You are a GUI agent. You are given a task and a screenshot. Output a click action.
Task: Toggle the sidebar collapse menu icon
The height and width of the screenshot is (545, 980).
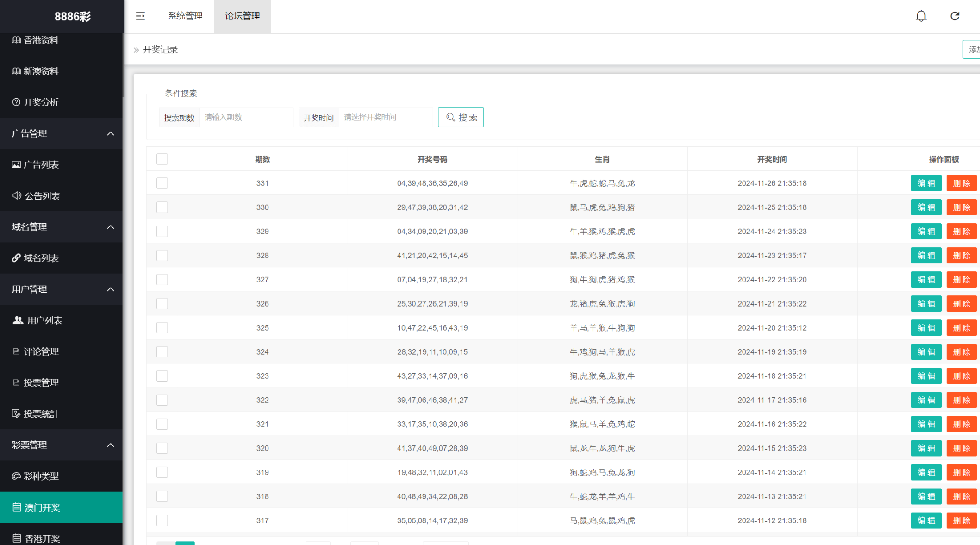140,16
